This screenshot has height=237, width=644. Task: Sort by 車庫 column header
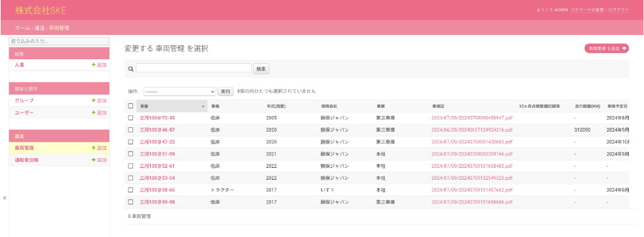pyautogui.click(x=380, y=106)
